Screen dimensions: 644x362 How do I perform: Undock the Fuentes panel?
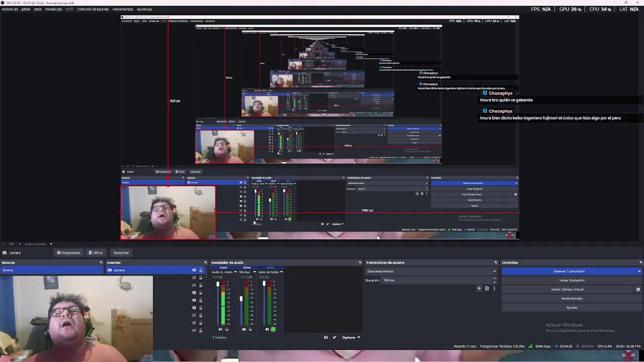(205, 262)
